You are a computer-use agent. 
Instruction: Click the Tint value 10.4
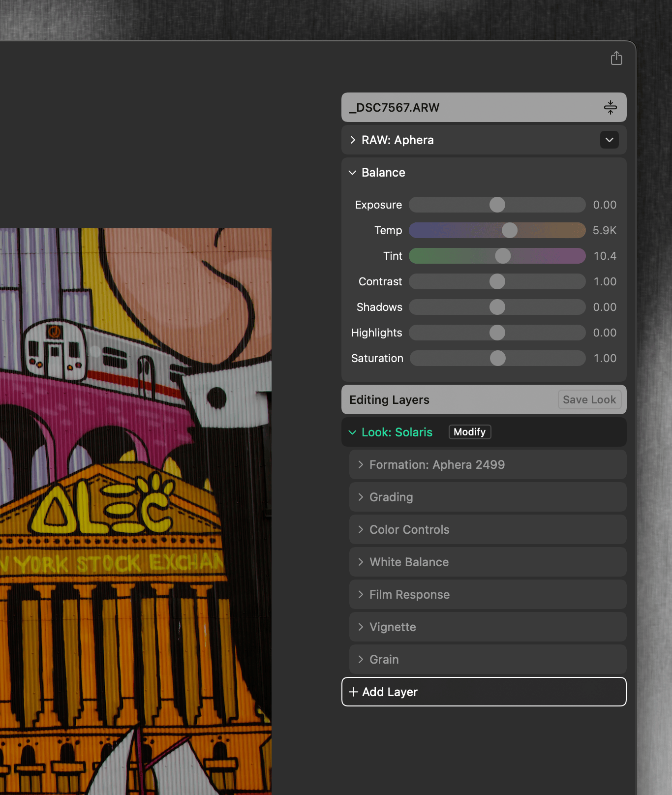pyautogui.click(x=605, y=256)
